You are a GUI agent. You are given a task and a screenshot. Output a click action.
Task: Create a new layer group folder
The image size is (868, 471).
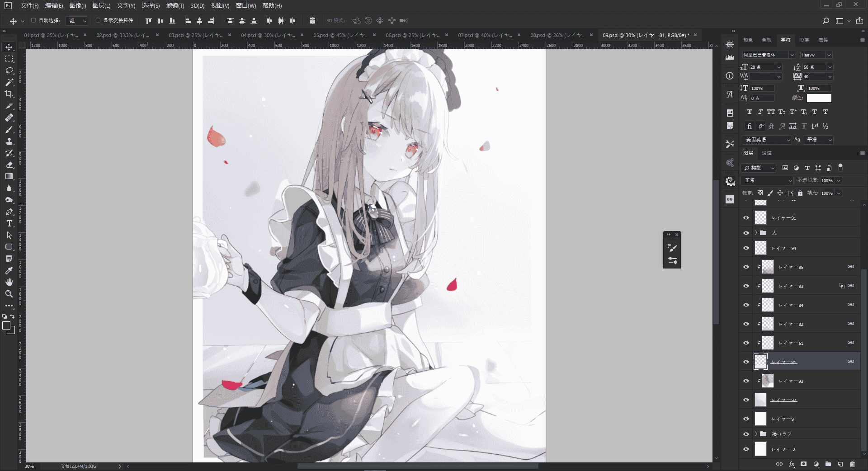pyautogui.click(x=828, y=464)
